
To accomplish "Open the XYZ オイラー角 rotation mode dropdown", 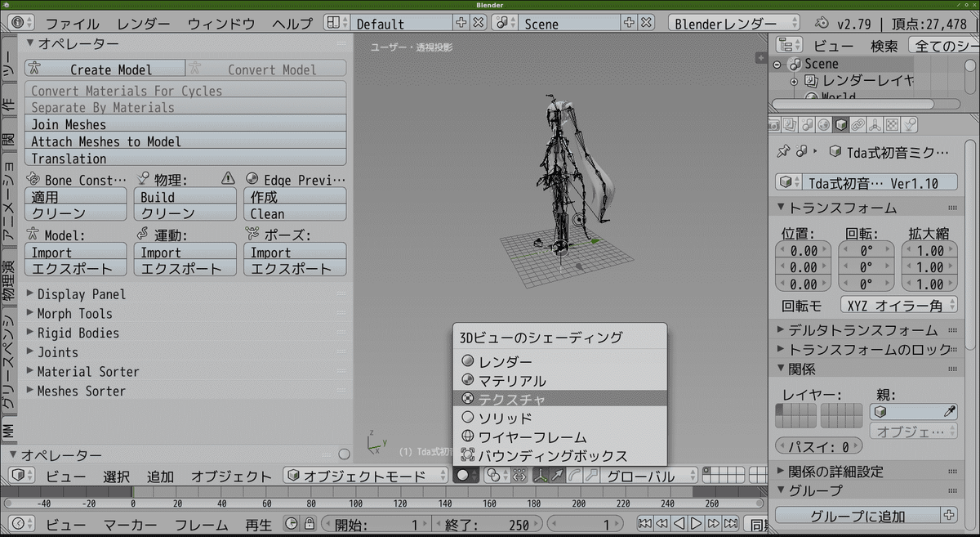I will point(898,305).
